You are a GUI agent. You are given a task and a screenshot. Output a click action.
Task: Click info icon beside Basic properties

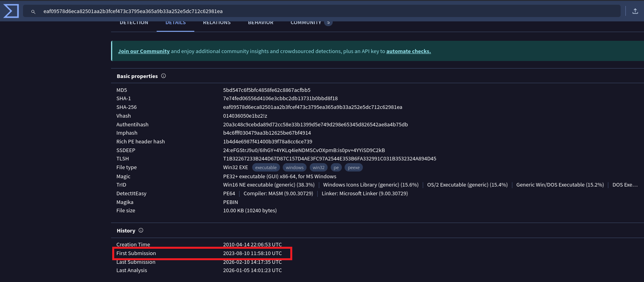163,76
